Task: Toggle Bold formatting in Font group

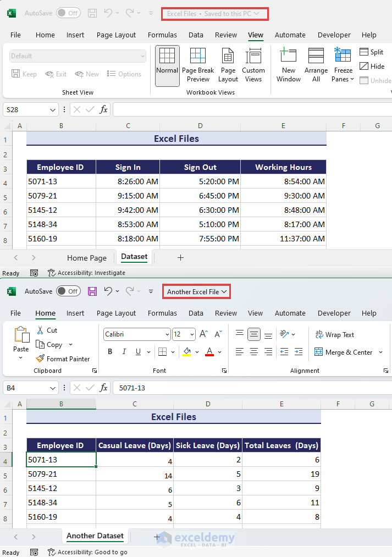Action: (110, 352)
